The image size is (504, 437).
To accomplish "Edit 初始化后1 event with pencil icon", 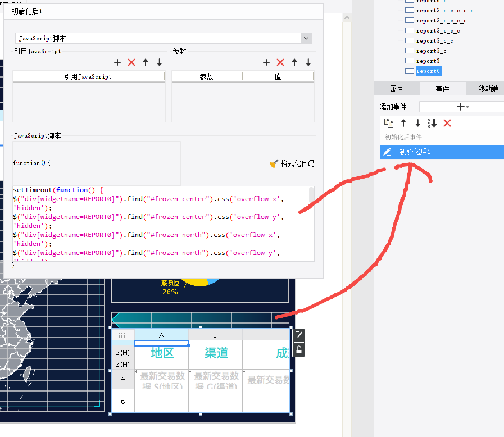I will tap(387, 152).
